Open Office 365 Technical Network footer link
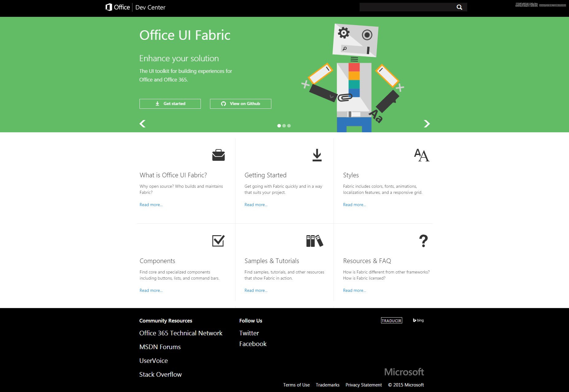Viewport: 569px width, 392px height. (x=181, y=333)
